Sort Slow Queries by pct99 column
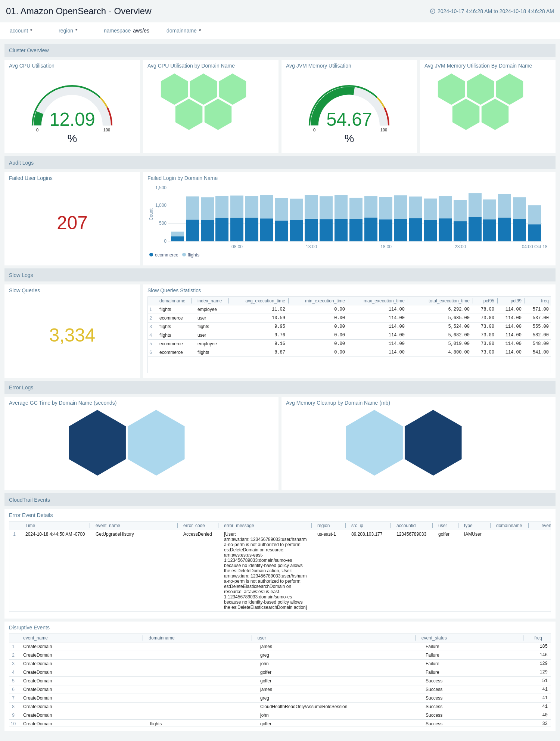Screen dimensions: 560x741 pyautogui.click(x=516, y=301)
